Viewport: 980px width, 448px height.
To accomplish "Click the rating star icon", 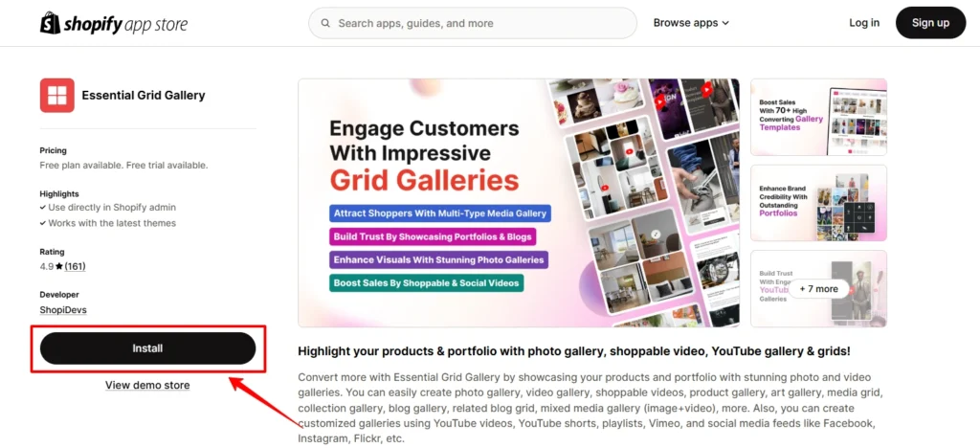I will (x=58, y=267).
